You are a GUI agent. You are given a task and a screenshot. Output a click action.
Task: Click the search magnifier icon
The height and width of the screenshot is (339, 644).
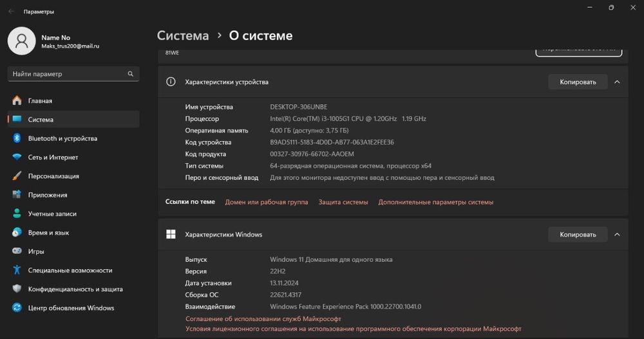click(x=130, y=74)
